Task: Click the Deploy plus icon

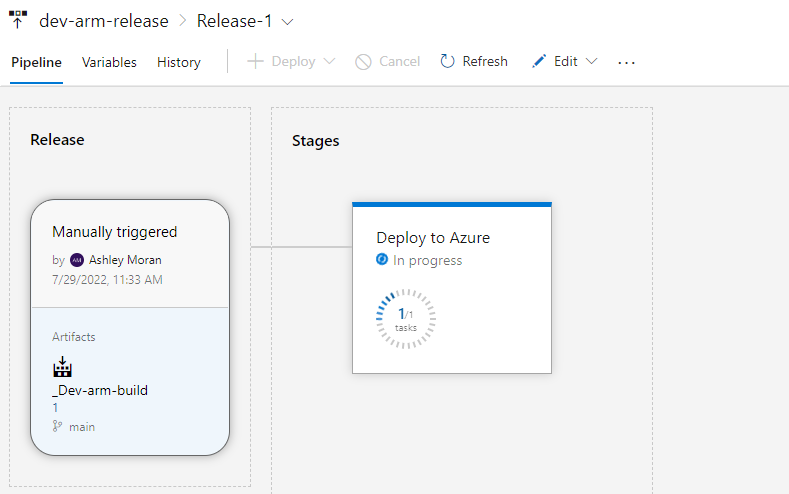Action: (x=255, y=62)
